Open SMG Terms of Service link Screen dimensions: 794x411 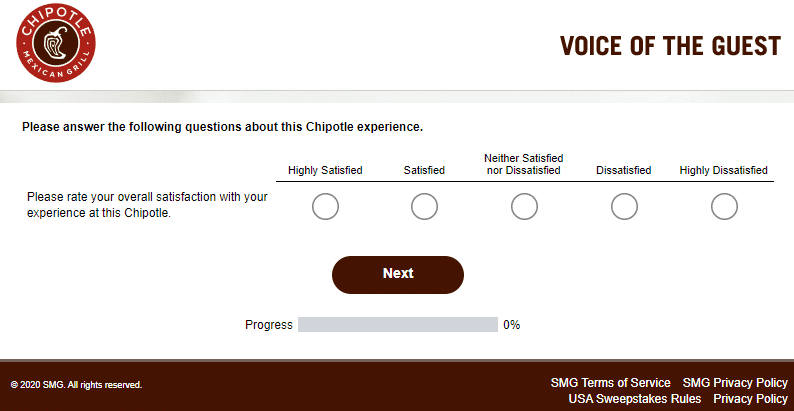pos(610,383)
